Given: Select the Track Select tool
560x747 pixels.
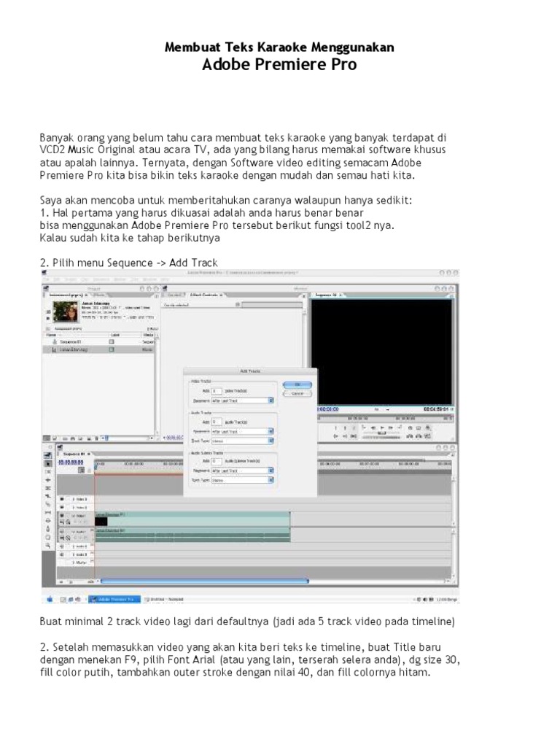Looking at the screenshot, I should (x=48, y=471).
